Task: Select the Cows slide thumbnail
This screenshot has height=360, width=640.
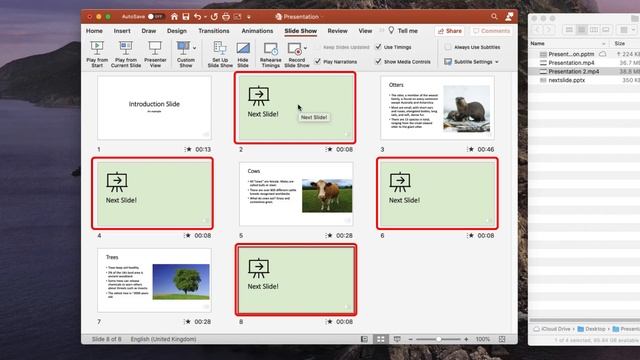Action: tap(296, 194)
